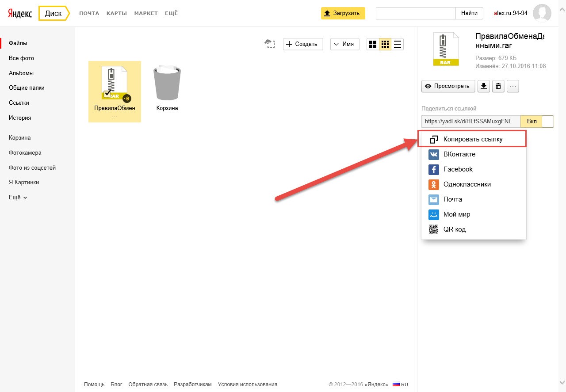This screenshot has height=392, width=566.
Task: Open Условия использования footer link
Action: [248, 384]
